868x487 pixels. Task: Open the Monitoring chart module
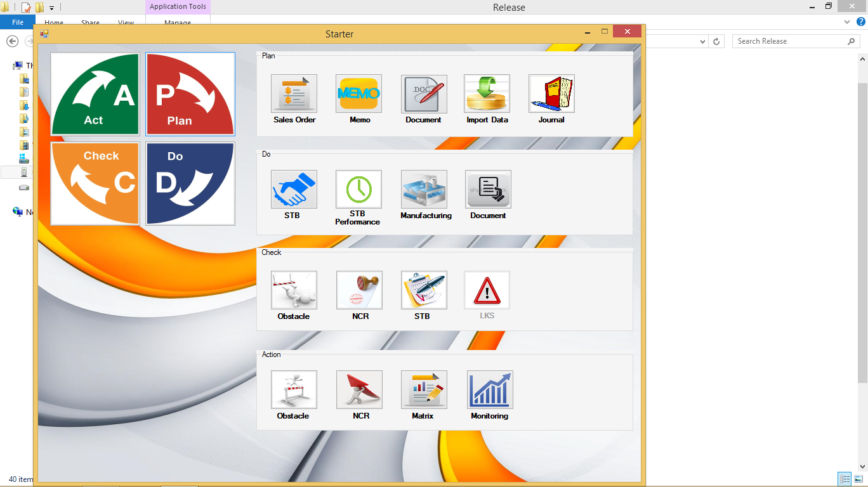click(490, 389)
